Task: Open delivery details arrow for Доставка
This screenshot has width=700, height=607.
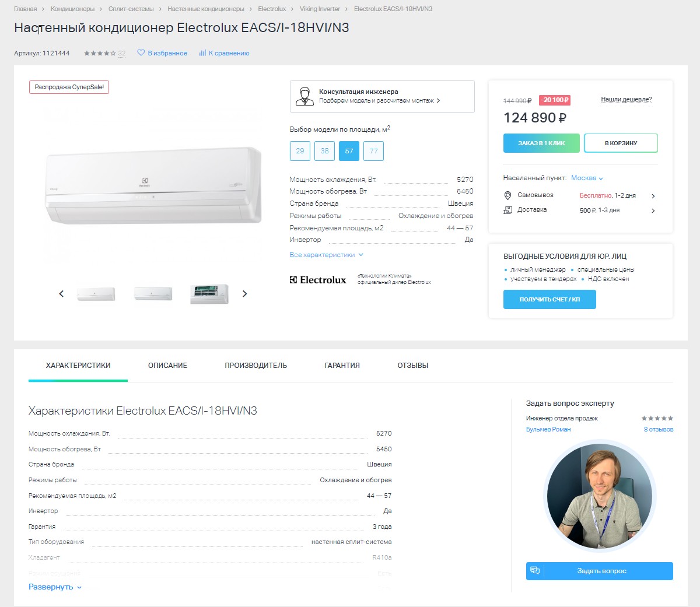Action: click(x=653, y=210)
